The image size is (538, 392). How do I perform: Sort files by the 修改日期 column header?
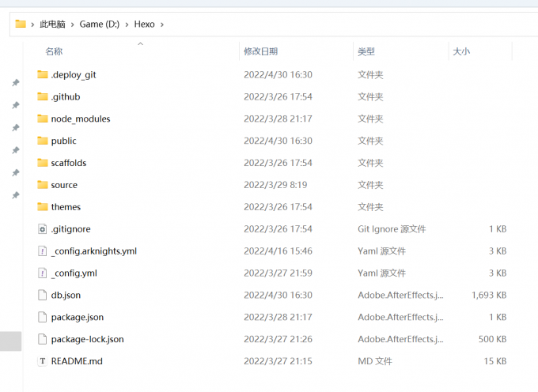[260, 51]
